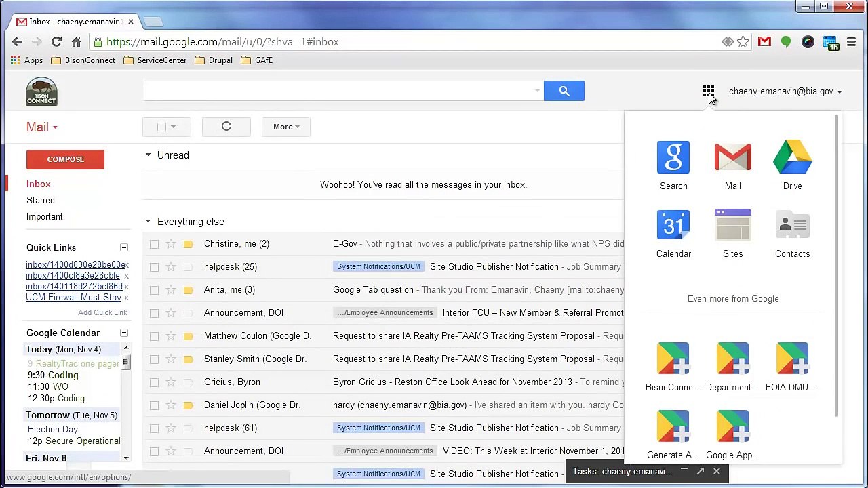The width and height of the screenshot is (868, 488).
Task: Select Anita, me conversation checkbox
Action: pos(154,290)
